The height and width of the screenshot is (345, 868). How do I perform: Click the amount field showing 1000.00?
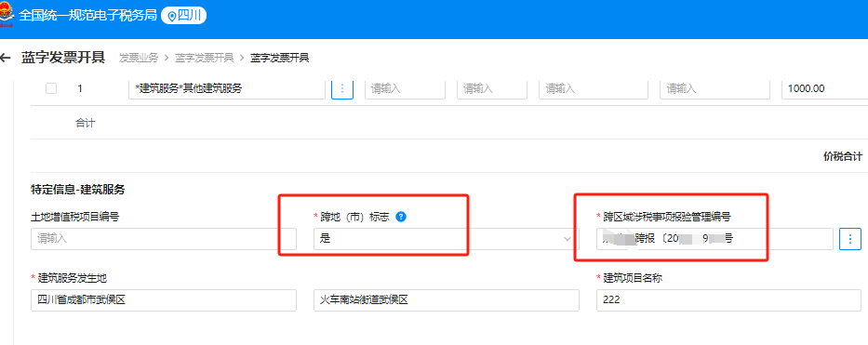(x=825, y=88)
